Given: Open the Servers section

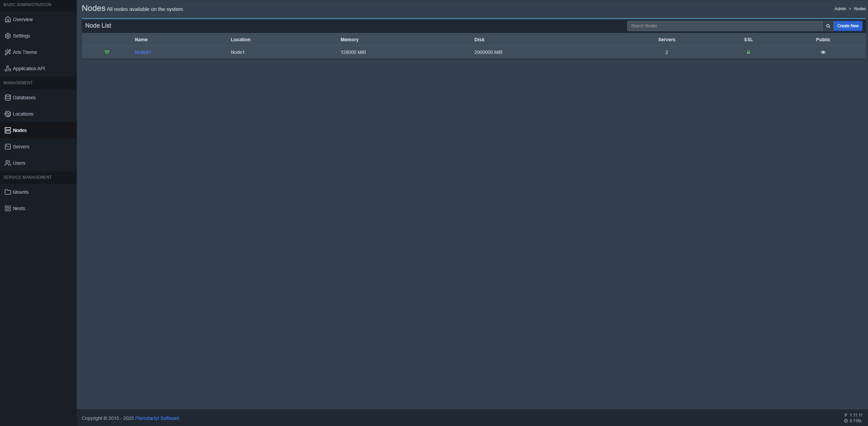Looking at the screenshot, I should pyautogui.click(x=38, y=147).
